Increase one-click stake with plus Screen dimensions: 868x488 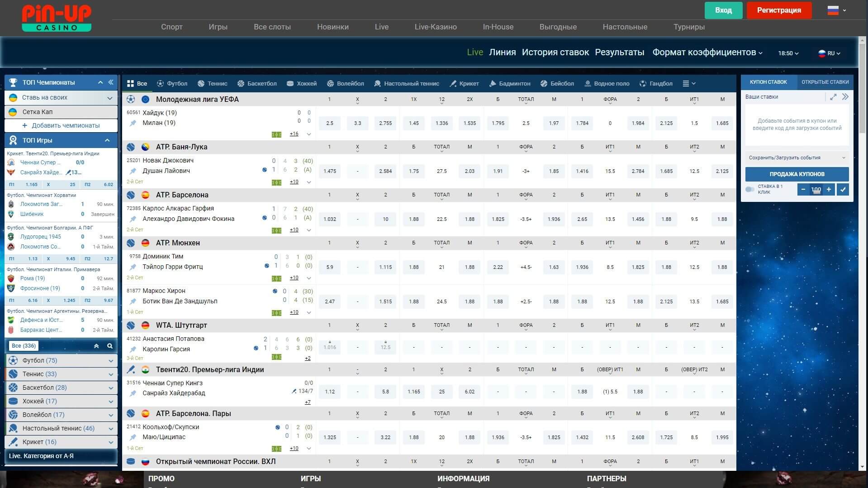coord(829,190)
